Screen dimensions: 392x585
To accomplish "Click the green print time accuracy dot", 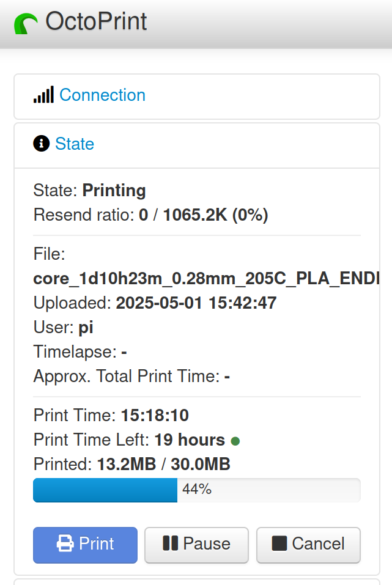I will point(235,441).
